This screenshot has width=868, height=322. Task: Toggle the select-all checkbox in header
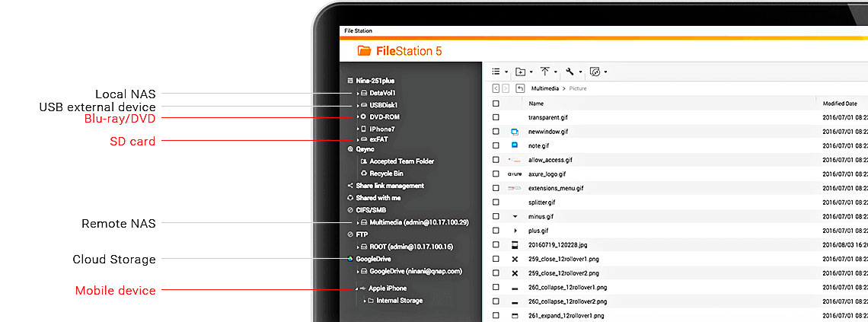[x=496, y=103]
